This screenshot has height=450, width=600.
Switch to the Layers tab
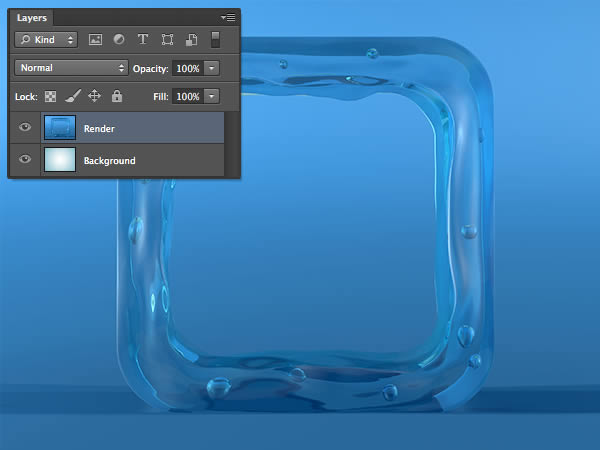(31, 18)
